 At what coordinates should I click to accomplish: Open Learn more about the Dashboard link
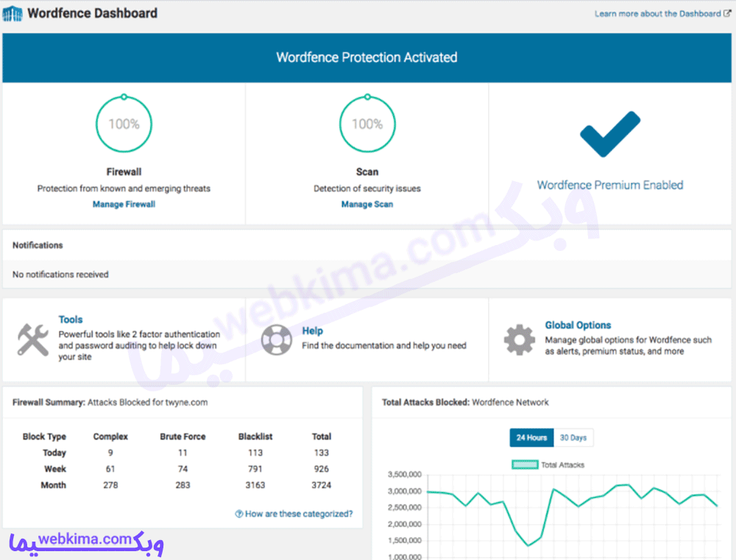click(x=657, y=13)
